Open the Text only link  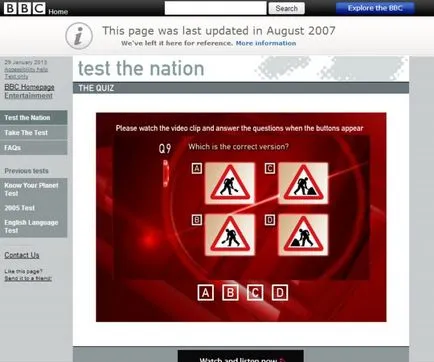coord(16,76)
